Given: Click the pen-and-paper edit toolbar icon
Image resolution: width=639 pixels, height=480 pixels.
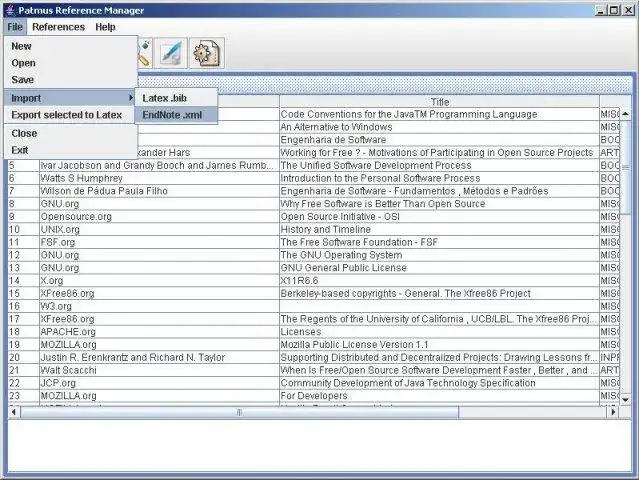Looking at the screenshot, I should pyautogui.click(x=171, y=53).
